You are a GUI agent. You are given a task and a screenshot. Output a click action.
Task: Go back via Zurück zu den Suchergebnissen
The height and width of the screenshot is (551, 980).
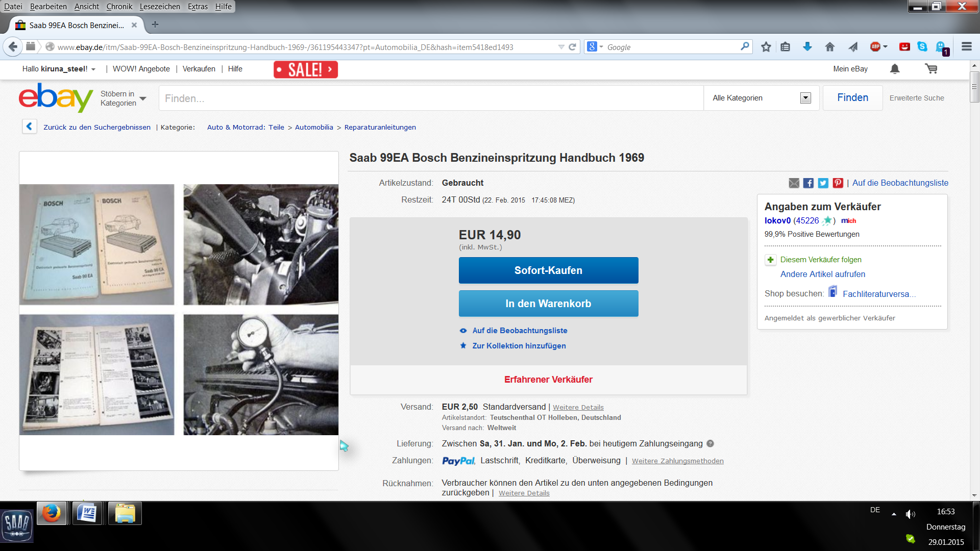pos(97,127)
